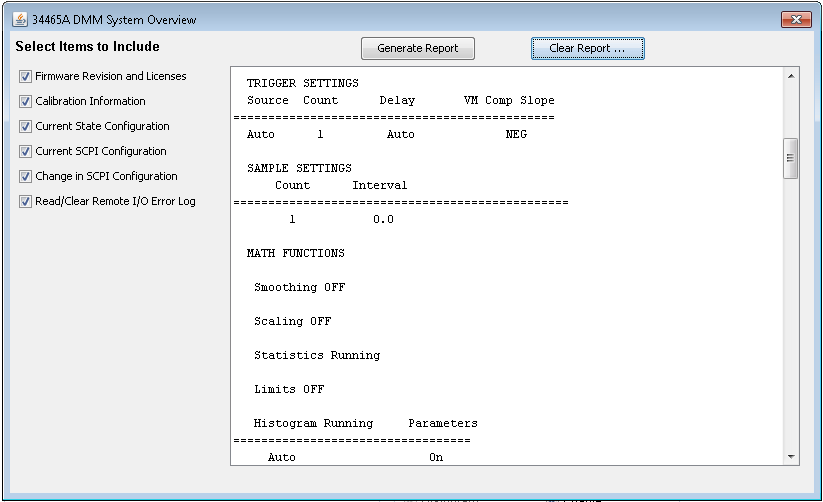This screenshot has height=502, width=823.
Task: Click the report scrollbar down arrow
Action: (x=791, y=457)
